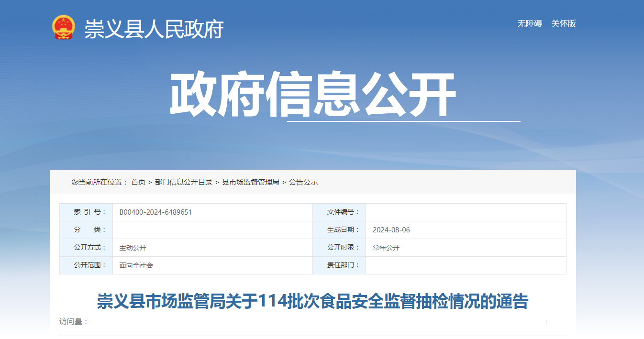Click the 政府信息公开 banner heading

(312, 94)
